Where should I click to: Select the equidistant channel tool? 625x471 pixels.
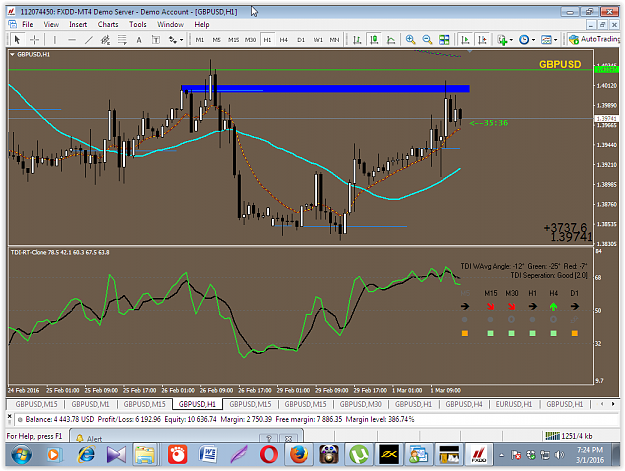pos(105,39)
